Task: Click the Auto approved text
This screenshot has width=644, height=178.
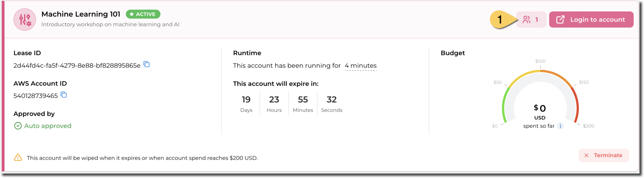Action: pos(48,126)
